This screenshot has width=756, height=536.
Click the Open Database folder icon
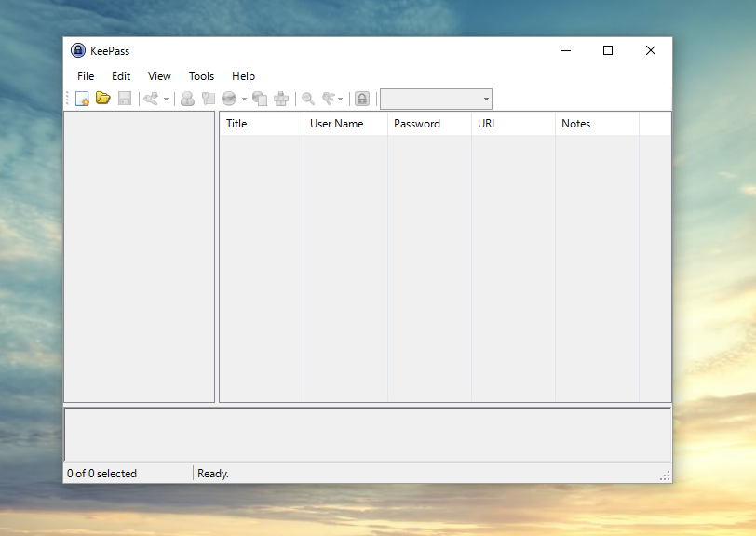(x=103, y=99)
